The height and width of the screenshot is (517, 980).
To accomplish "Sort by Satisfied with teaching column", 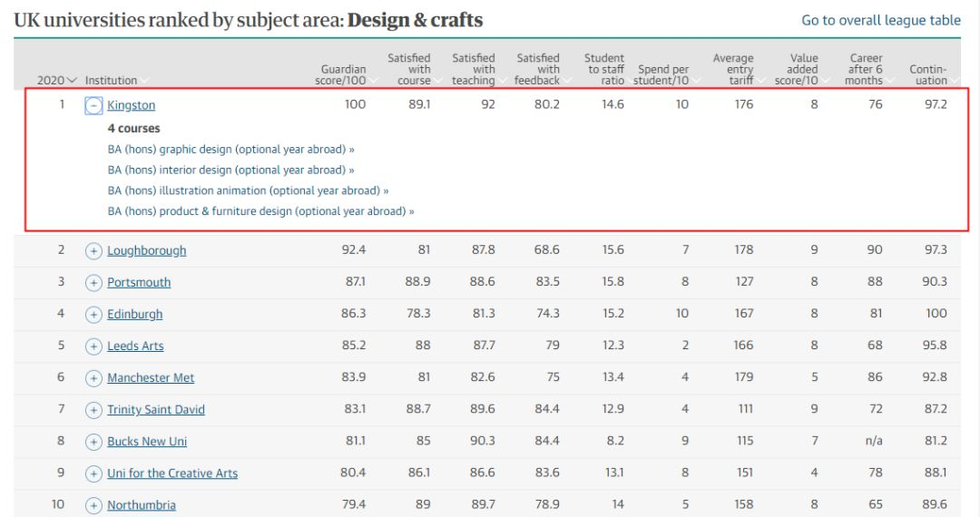I will (477, 69).
